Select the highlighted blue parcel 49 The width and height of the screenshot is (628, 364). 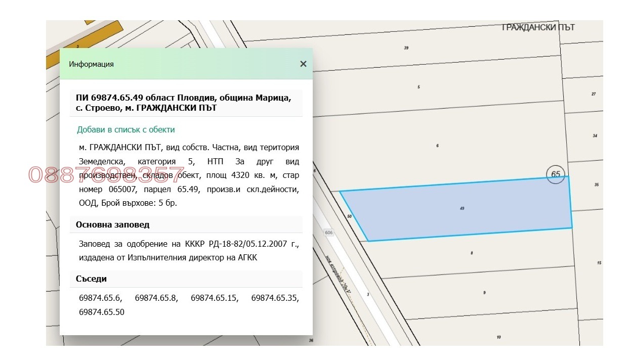click(462, 208)
